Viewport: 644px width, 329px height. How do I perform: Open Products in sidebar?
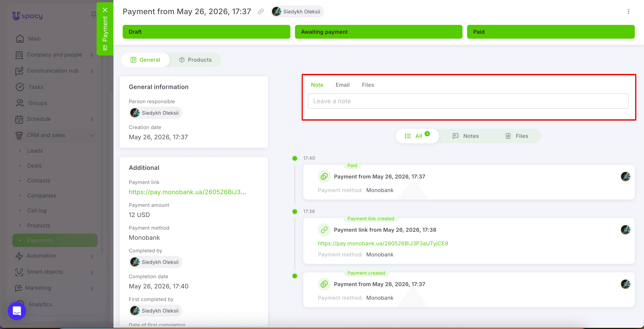point(39,226)
